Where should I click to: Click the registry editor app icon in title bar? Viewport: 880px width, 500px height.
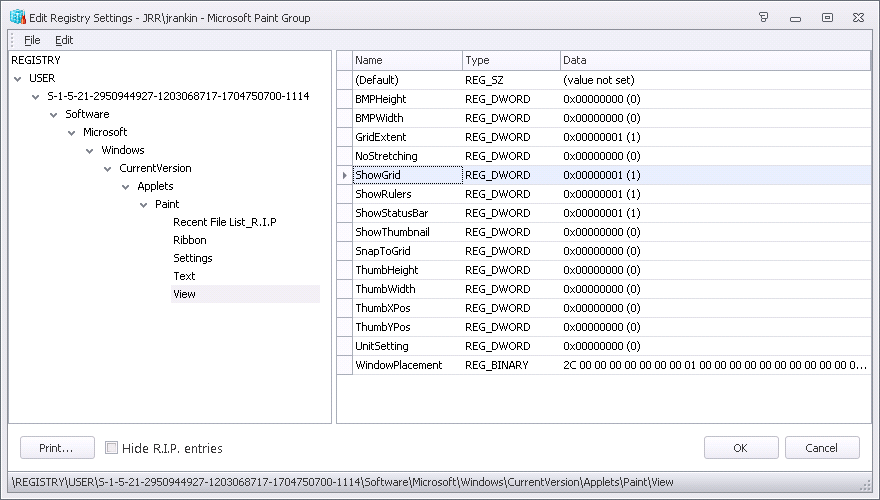coord(17,17)
